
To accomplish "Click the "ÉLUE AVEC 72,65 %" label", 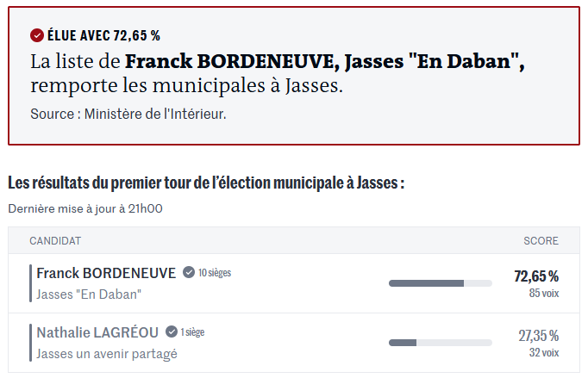I will (103, 35).
